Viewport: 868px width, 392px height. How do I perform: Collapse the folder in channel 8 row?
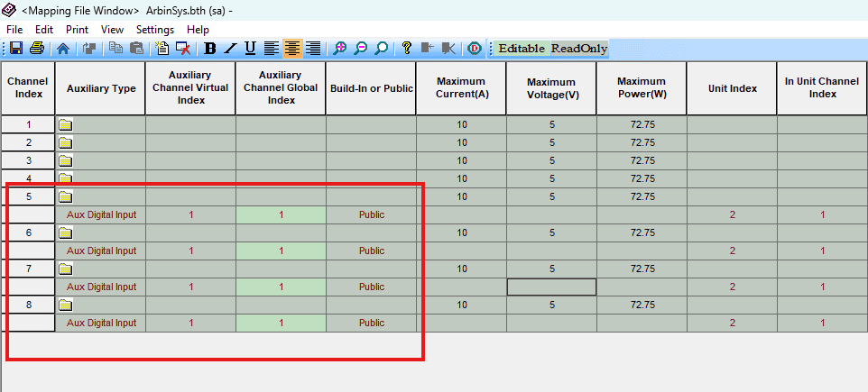[66, 305]
